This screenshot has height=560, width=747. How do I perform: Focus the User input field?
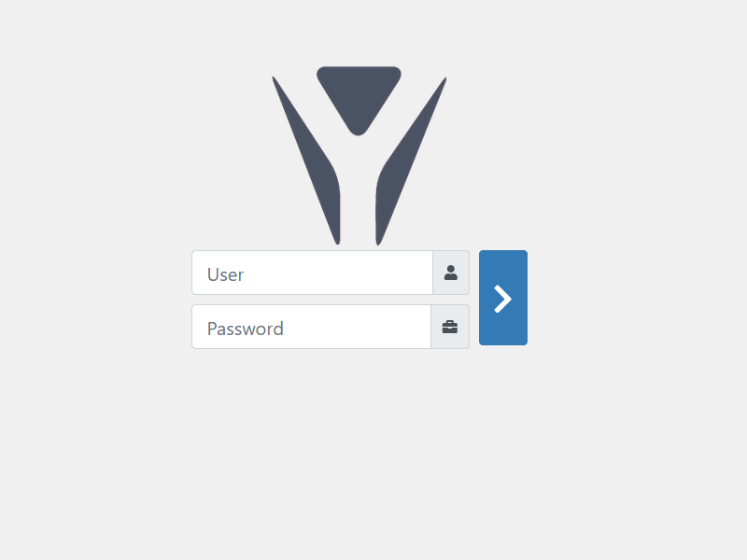(312, 273)
